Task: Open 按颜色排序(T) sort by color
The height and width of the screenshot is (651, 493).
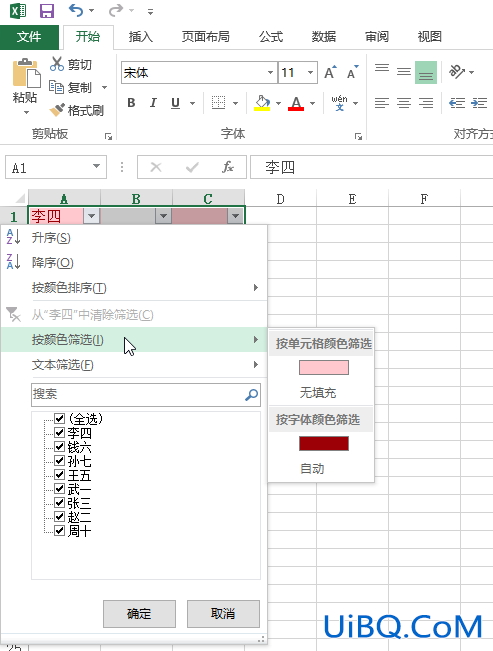Action: pos(134,288)
